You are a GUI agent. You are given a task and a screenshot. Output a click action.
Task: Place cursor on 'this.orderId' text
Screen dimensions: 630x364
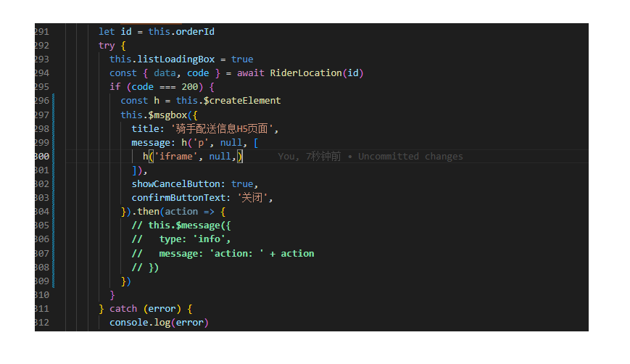181,32
